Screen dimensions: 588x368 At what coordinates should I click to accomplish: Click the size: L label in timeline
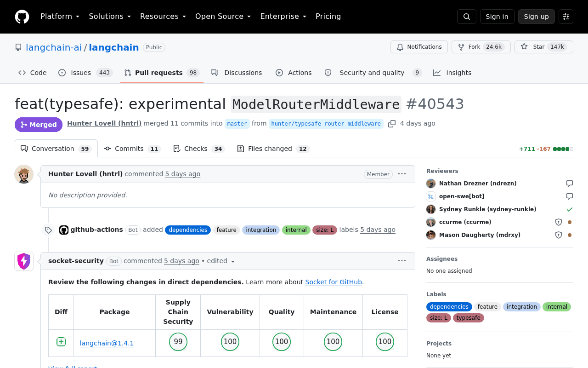point(325,230)
